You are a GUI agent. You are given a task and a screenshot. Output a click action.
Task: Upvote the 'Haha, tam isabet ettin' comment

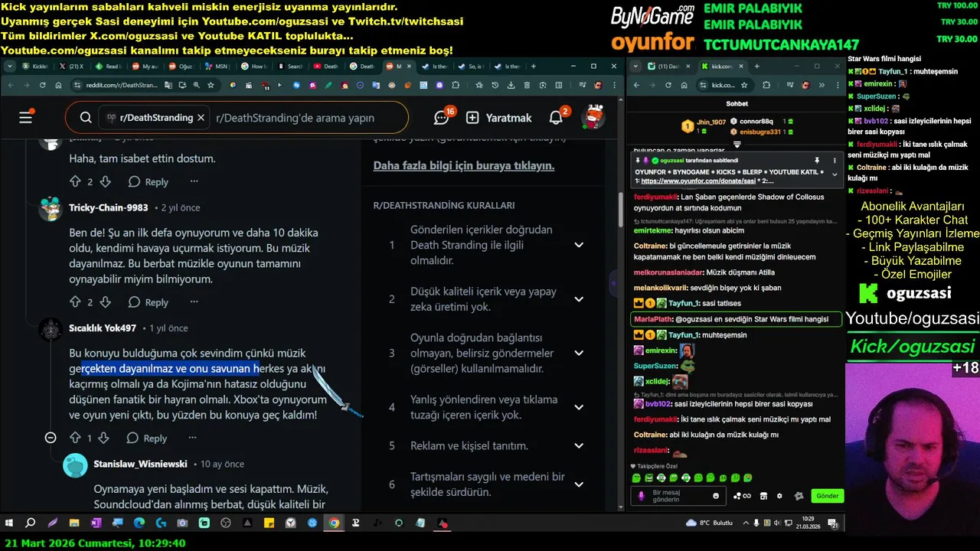tap(75, 181)
